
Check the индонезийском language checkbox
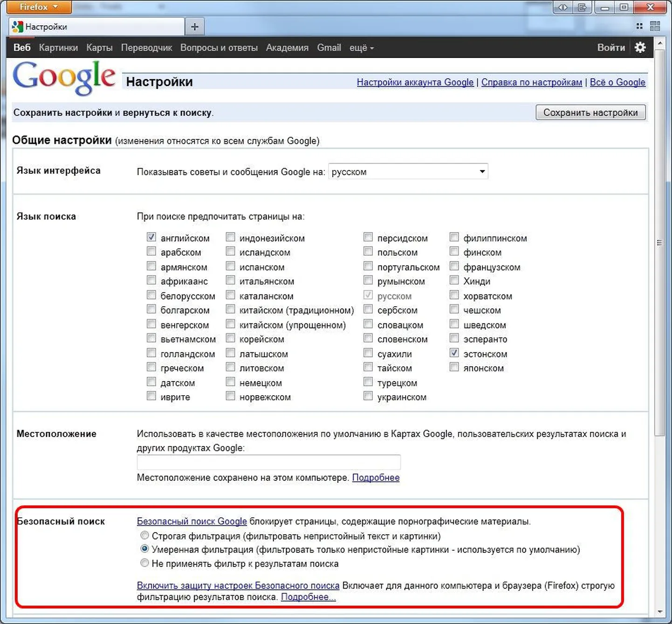[230, 237]
